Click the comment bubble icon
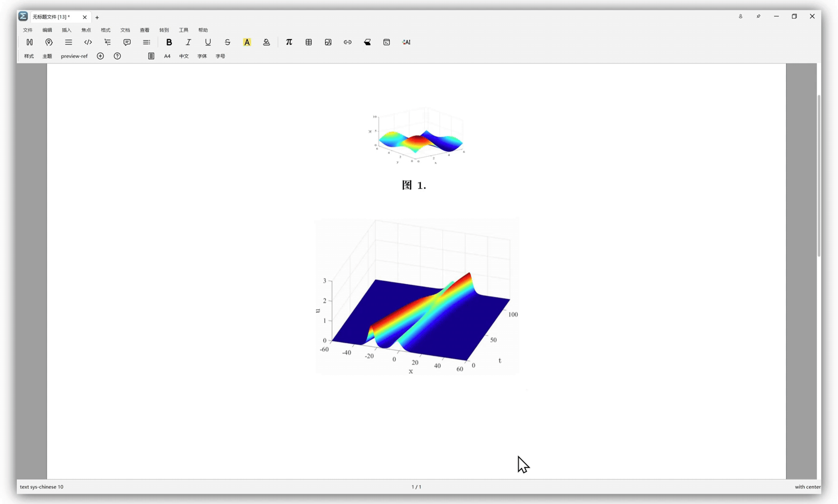This screenshot has width=838, height=504. [x=127, y=42]
